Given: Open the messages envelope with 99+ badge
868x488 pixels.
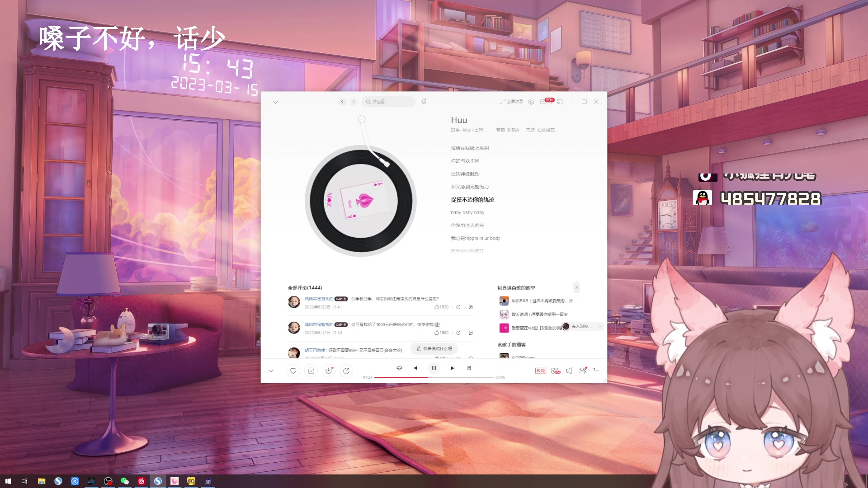Looking at the screenshot, I should tap(543, 102).
